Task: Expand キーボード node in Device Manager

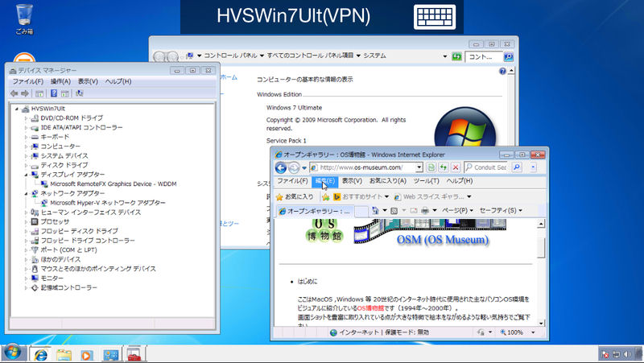Action: (26, 137)
